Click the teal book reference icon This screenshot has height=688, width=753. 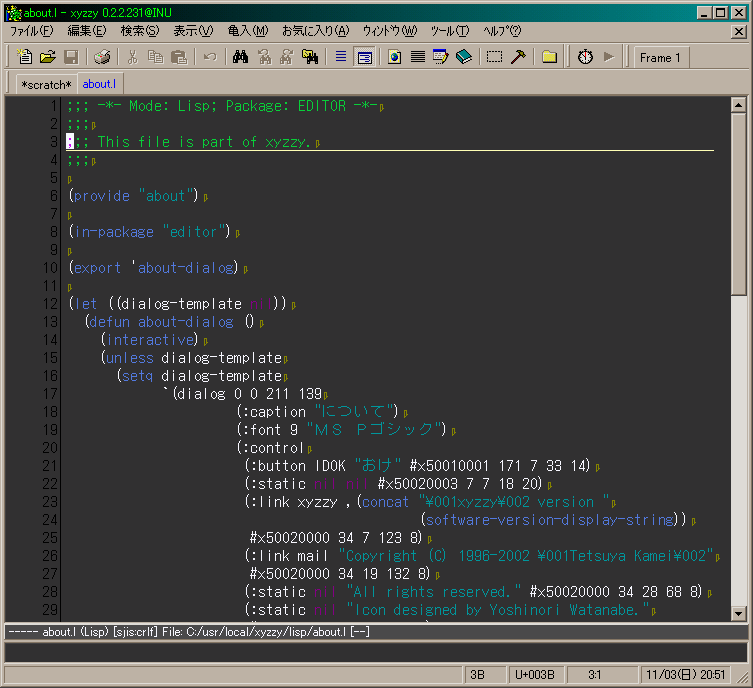[464, 57]
